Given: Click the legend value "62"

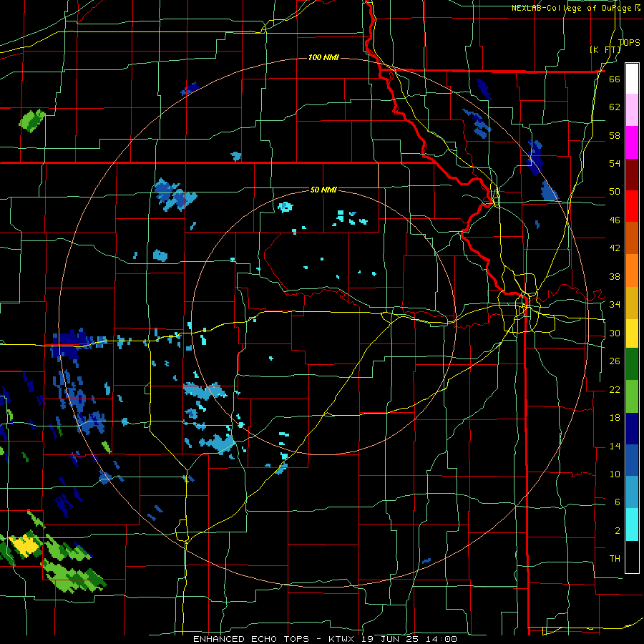Looking at the screenshot, I should pos(615,107).
